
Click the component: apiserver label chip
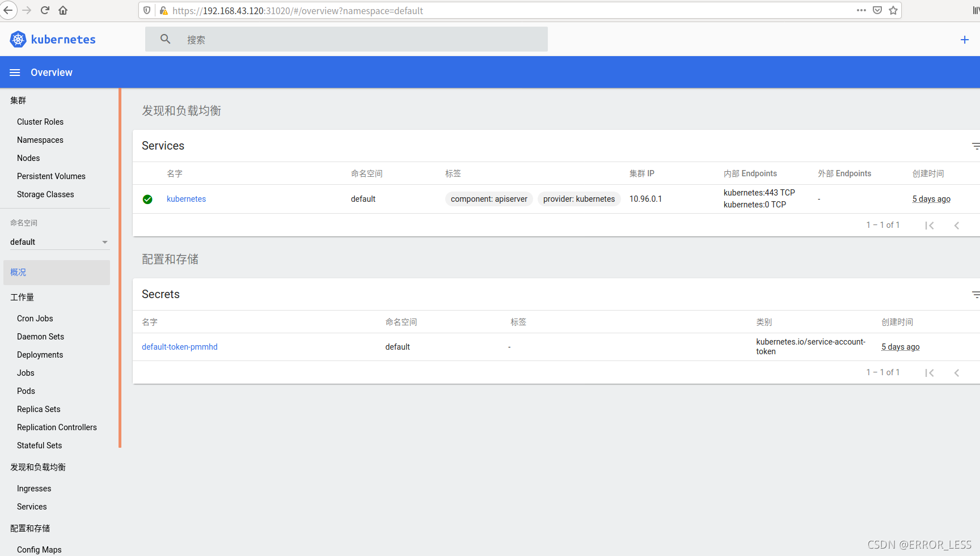pyautogui.click(x=489, y=199)
